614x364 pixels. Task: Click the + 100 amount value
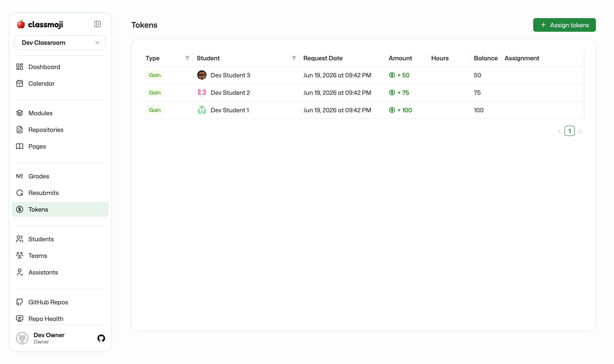tap(404, 110)
